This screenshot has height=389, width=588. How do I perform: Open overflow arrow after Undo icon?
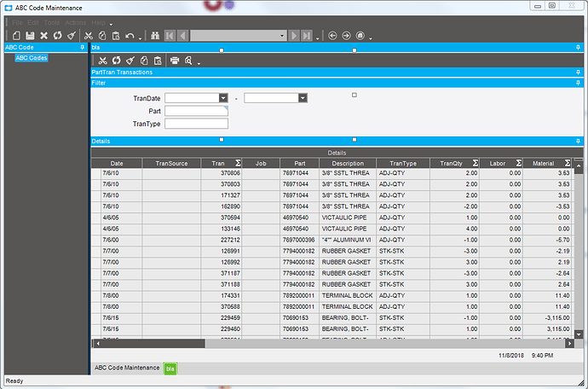(140, 38)
